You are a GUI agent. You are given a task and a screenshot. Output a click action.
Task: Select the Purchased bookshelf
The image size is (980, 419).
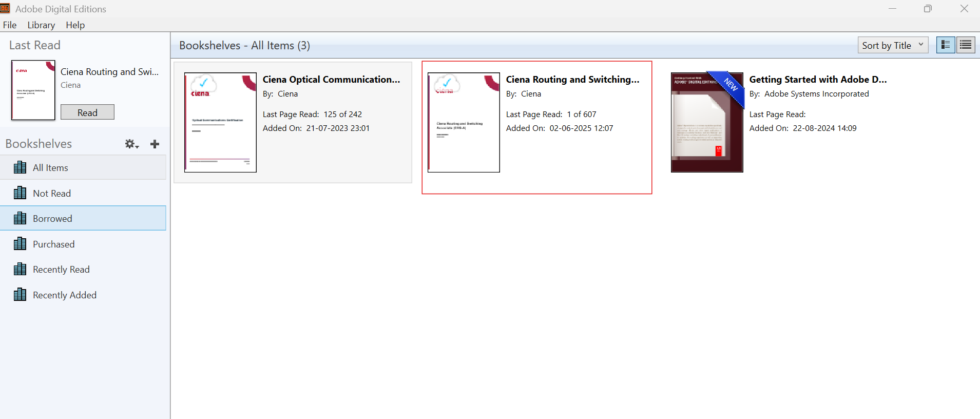(83, 244)
